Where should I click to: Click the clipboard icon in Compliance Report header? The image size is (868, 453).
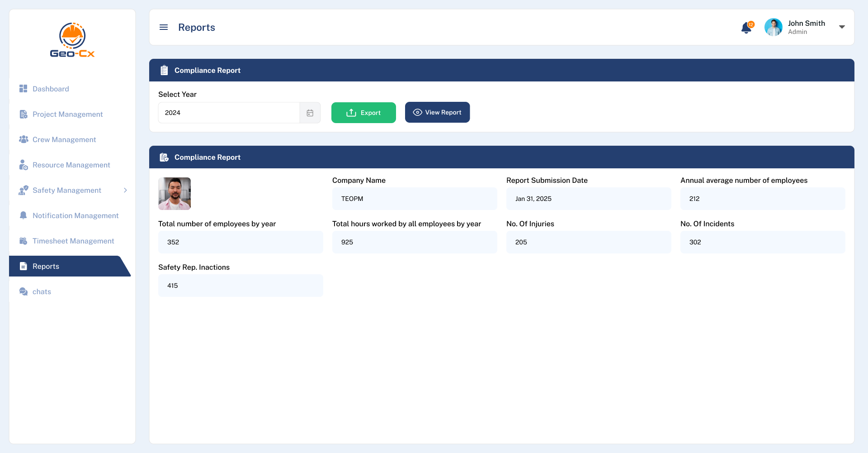click(164, 70)
